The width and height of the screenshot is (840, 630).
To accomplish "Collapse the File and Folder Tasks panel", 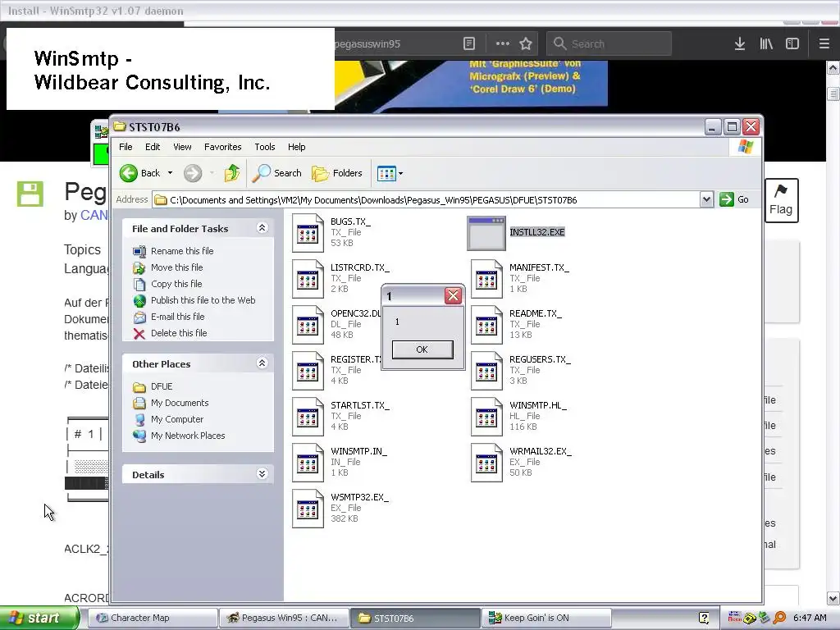I will pyautogui.click(x=262, y=228).
